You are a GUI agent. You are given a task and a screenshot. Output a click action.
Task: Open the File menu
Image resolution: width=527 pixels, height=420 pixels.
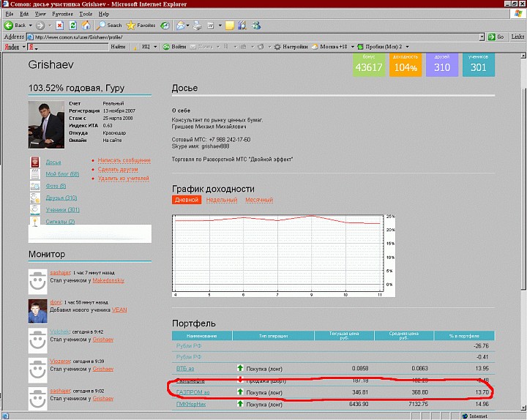point(10,14)
